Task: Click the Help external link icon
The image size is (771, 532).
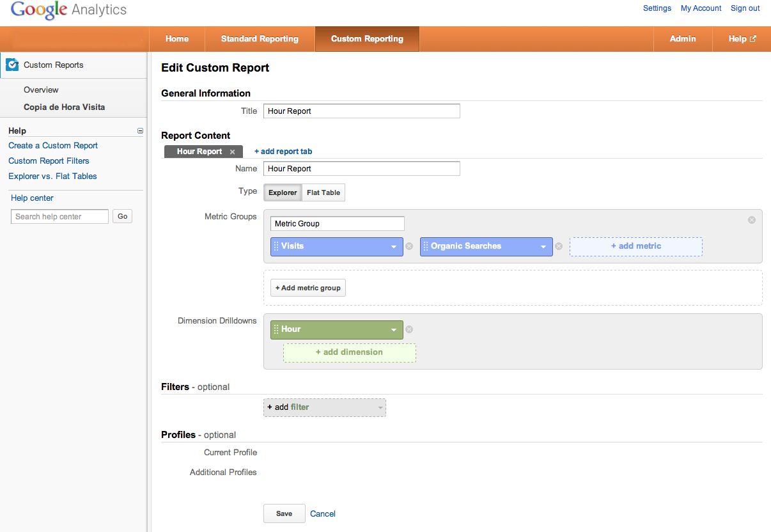Action: click(x=753, y=39)
